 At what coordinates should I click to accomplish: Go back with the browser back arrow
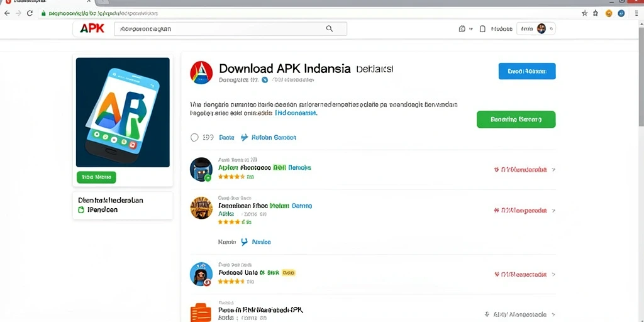pyautogui.click(x=7, y=13)
